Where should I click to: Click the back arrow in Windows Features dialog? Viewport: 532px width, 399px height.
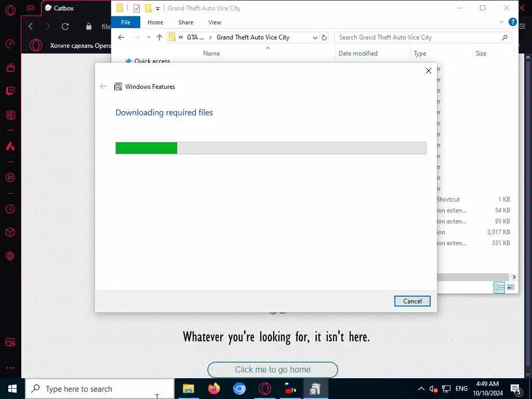click(x=103, y=87)
